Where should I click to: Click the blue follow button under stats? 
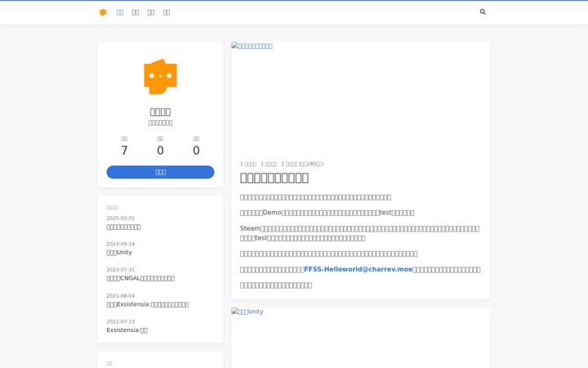161,172
